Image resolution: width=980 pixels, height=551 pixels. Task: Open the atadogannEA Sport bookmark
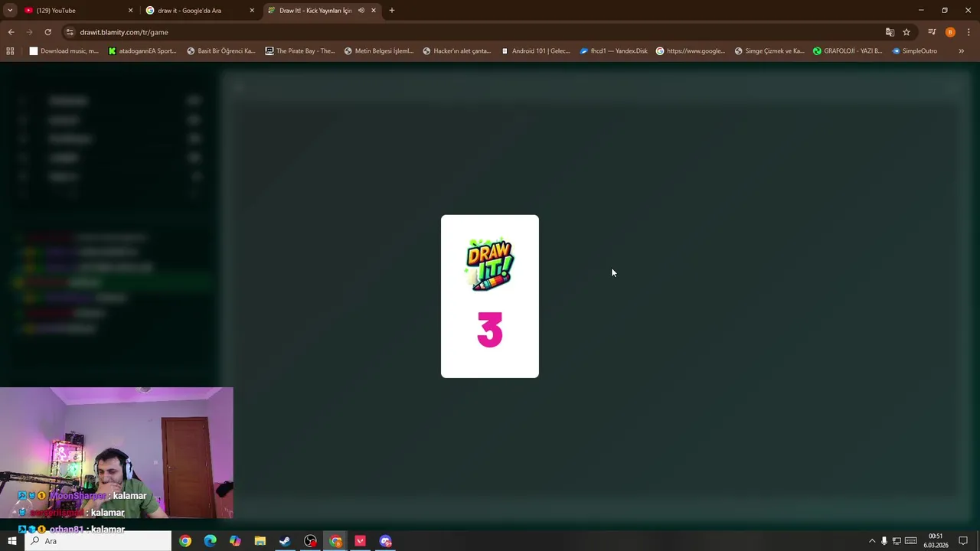pyautogui.click(x=142, y=51)
